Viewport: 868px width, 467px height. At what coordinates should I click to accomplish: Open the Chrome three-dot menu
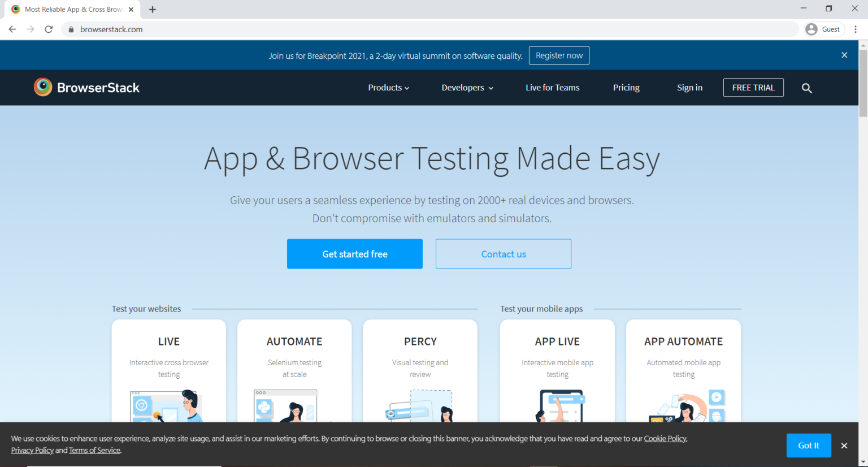[x=856, y=29]
